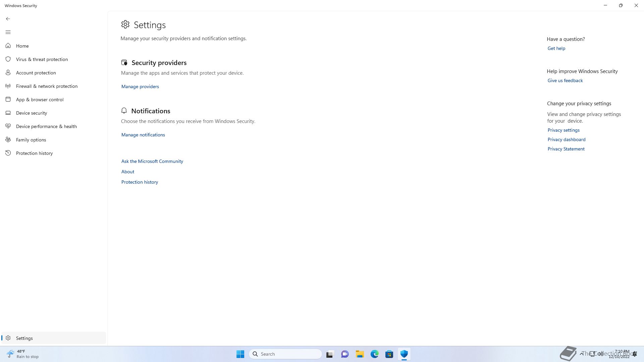Click the taskbar Search box
Image resolution: width=644 pixels, height=362 pixels.
tap(285, 354)
